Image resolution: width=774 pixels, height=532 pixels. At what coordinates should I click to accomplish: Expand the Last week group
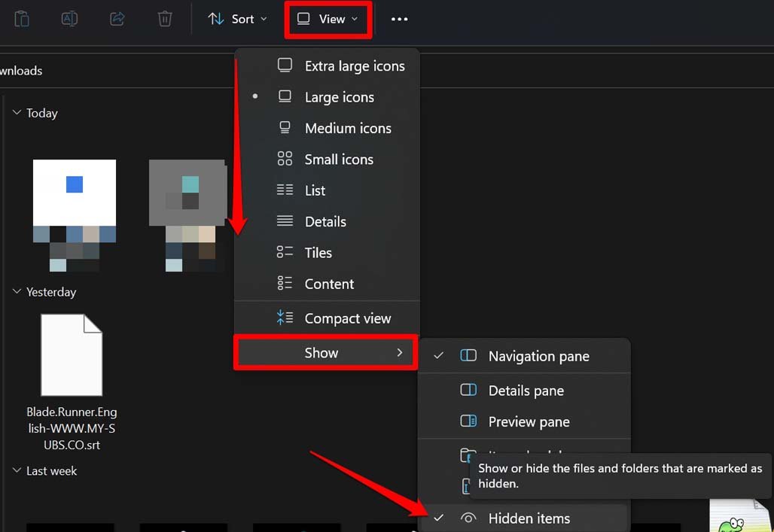(x=17, y=470)
